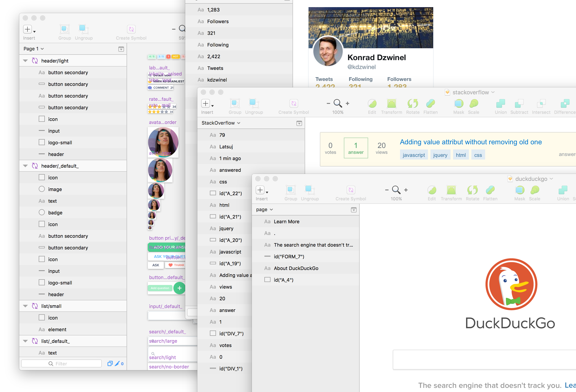Toggle slice filter icon beside Filter field
576x392 pixels.
click(x=117, y=363)
